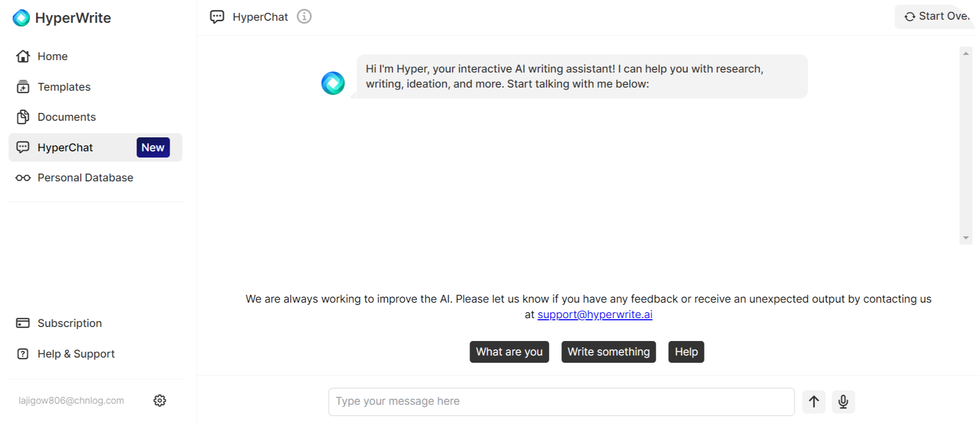Select HyperChat in the sidebar

pyautogui.click(x=65, y=148)
